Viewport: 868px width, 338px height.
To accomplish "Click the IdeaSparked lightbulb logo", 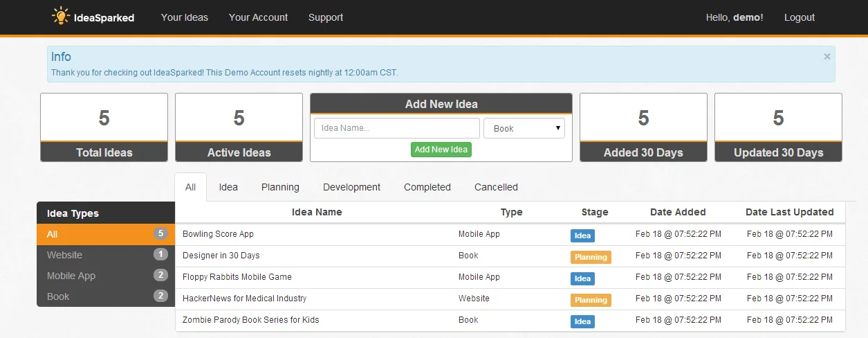I will (93, 17).
